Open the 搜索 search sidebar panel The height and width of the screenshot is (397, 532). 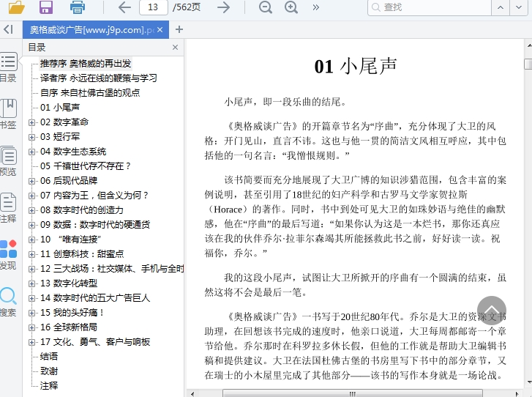tap(8, 301)
